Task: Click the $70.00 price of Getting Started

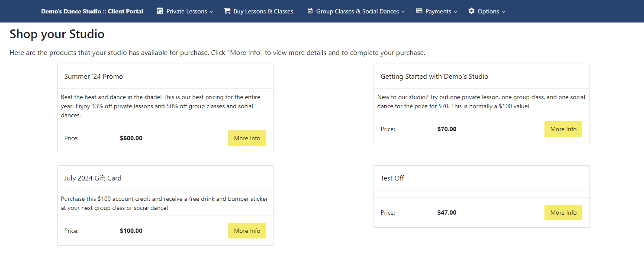Action: tap(447, 129)
